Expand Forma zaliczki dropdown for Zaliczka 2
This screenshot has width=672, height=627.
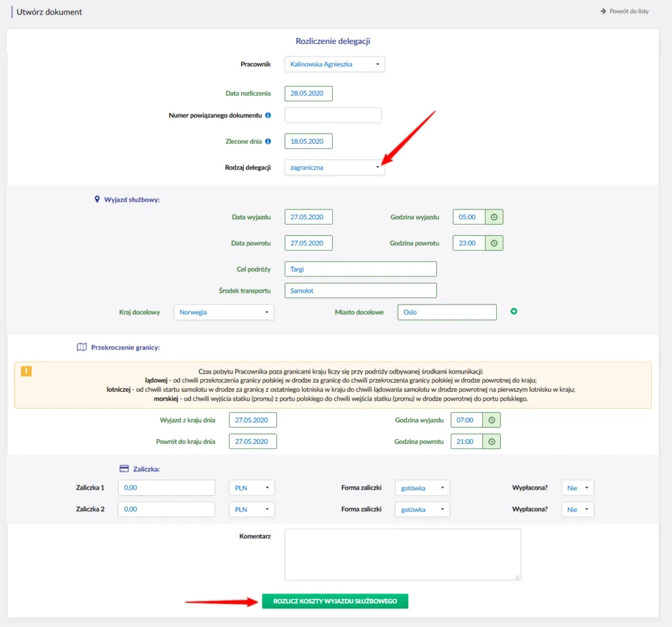pos(422,509)
